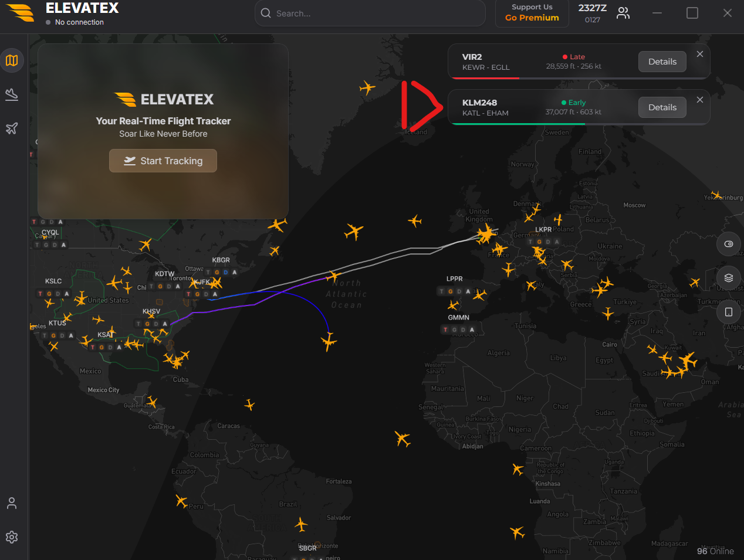The image size is (744, 560).
Task: Select the KHSV airport label
Action: [x=151, y=311]
